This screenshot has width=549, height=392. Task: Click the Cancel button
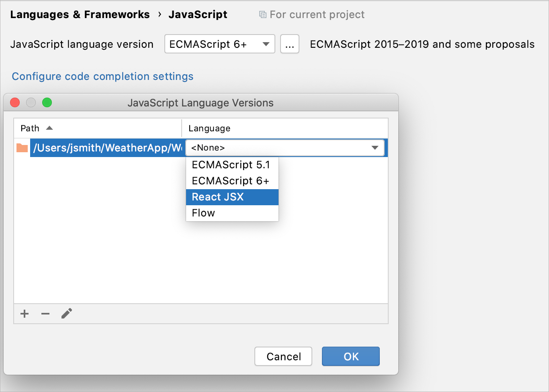pos(283,356)
